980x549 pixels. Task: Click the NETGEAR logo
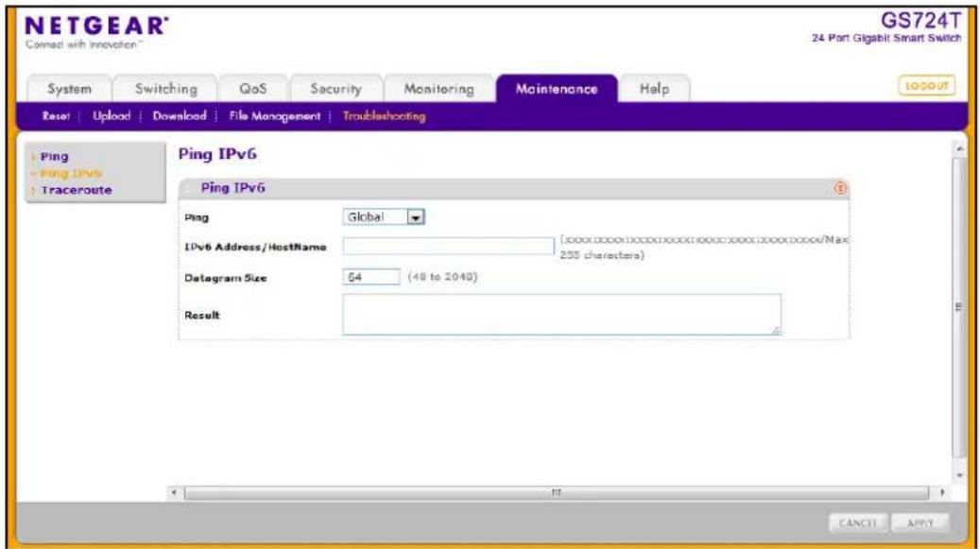(96, 32)
